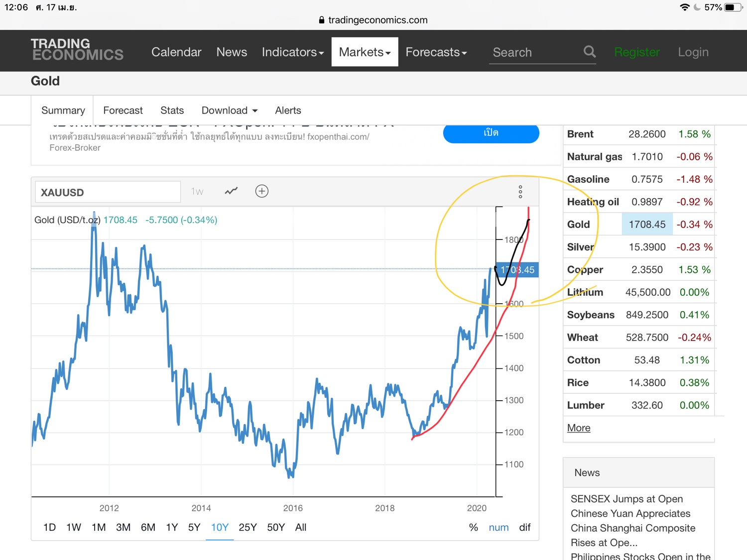Tap the Wi-Fi status icon
Image resolution: width=747 pixels, height=560 pixels.
pos(685,7)
